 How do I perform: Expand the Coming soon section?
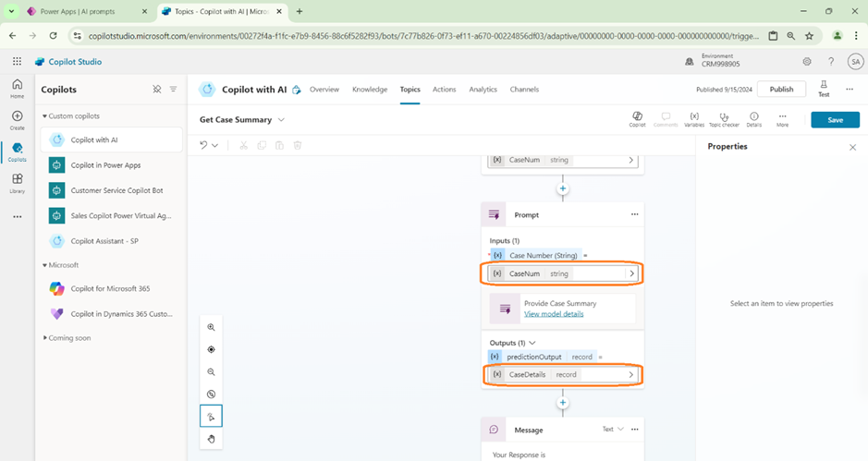pos(44,338)
